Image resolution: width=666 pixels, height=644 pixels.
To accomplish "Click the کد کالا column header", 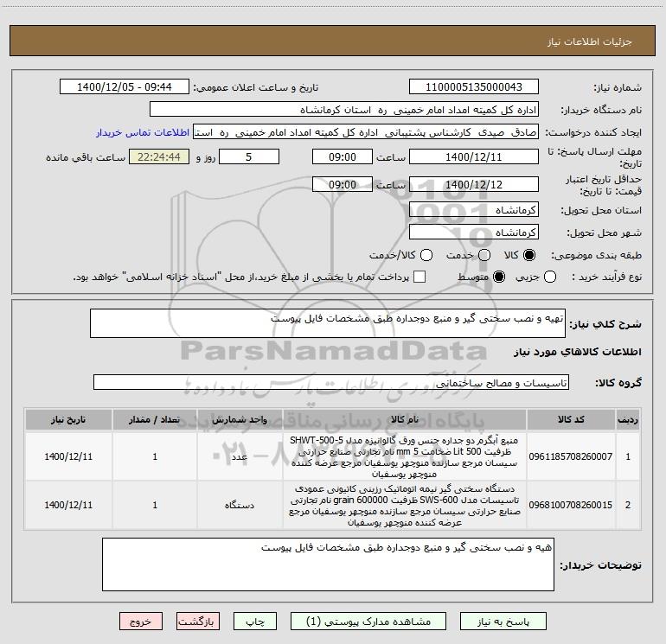I will (571, 419).
